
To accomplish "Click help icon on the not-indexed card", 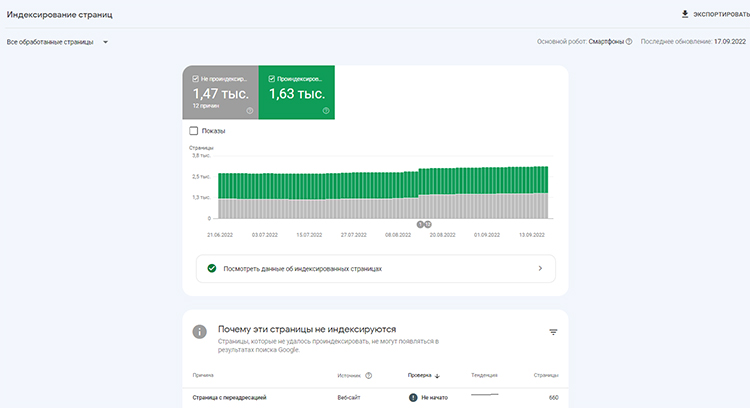I will coord(249,110).
